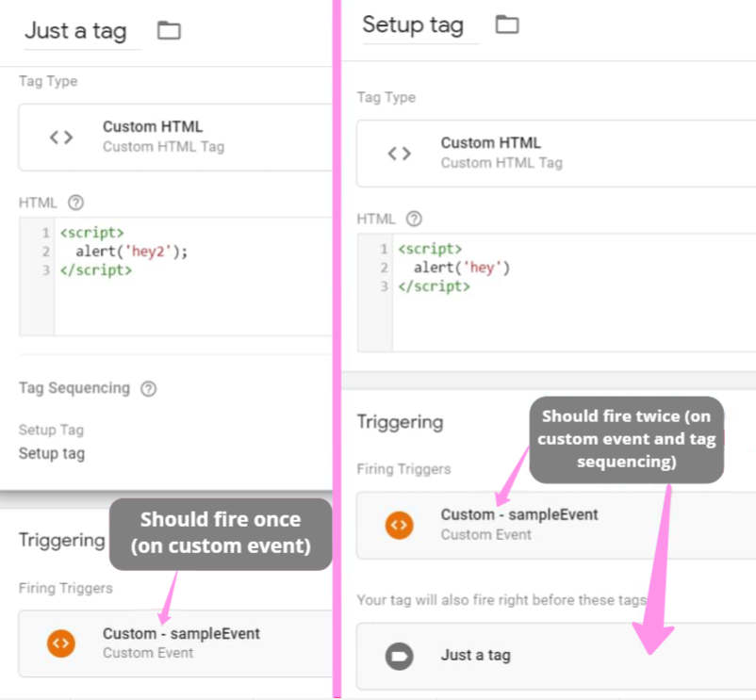Open 'Just a tag' from the fire-before tags list
Image resolution: width=756 pixels, height=700 pixels.
click(x=476, y=655)
